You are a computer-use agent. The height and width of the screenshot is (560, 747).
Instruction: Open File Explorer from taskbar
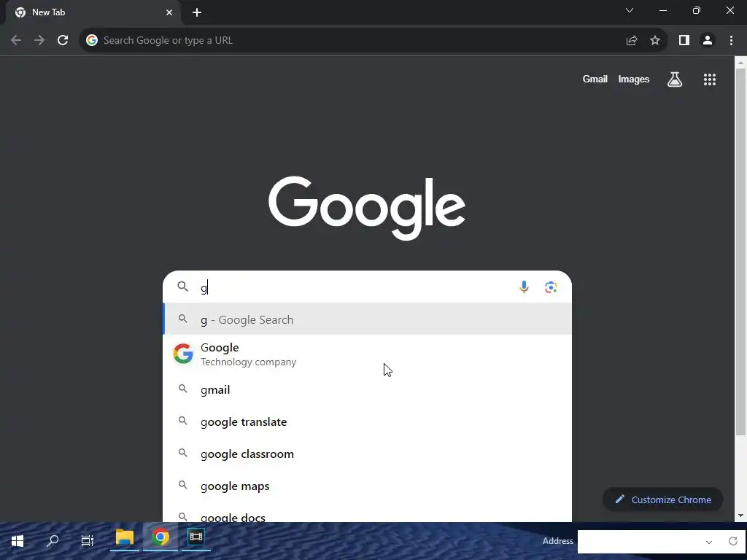click(124, 538)
